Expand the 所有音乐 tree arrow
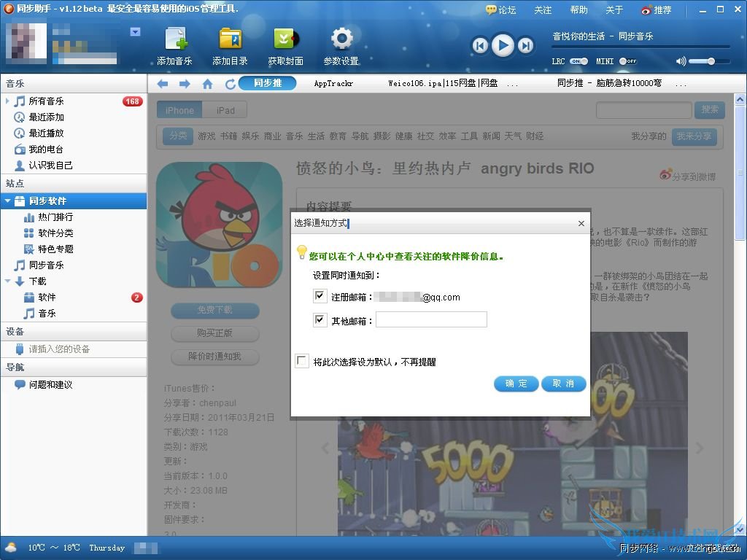The height and width of the screenshot is (560, 747). (x=7, y=101)
